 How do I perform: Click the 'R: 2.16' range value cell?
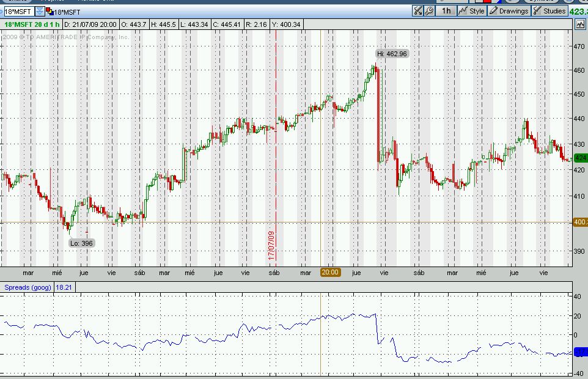(256, 24)
